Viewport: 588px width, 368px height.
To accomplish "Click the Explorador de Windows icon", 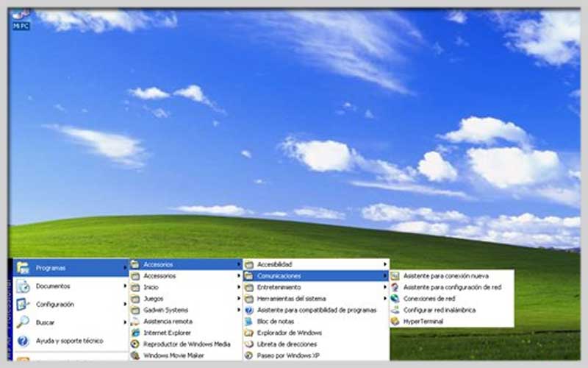I will (249, 333).
